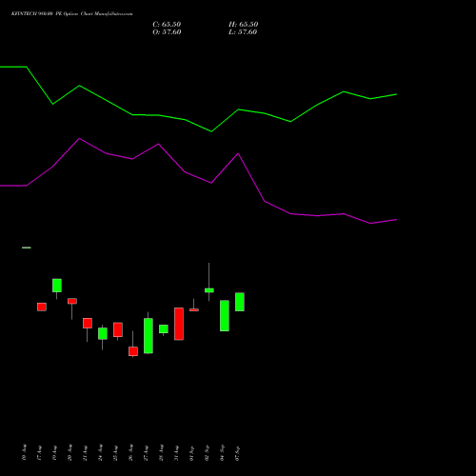Viewport: 476px width, 476px height.
Task: Click the 24 Aug date label
Action: coord(100,453)
